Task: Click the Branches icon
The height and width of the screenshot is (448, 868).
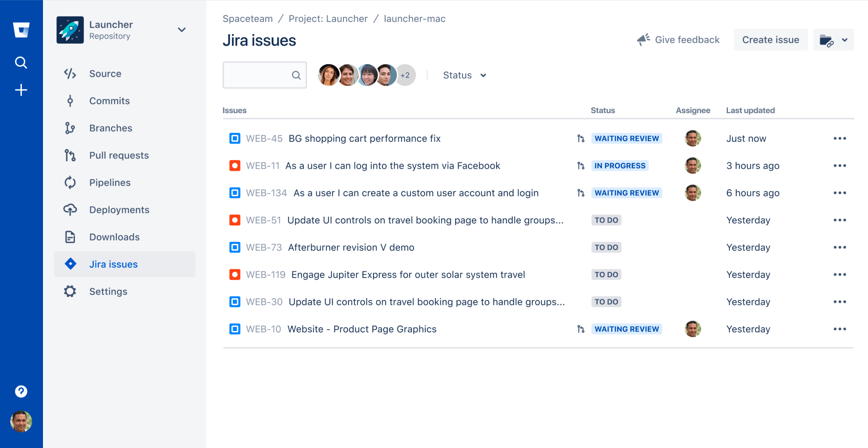Action: point(70,128)
